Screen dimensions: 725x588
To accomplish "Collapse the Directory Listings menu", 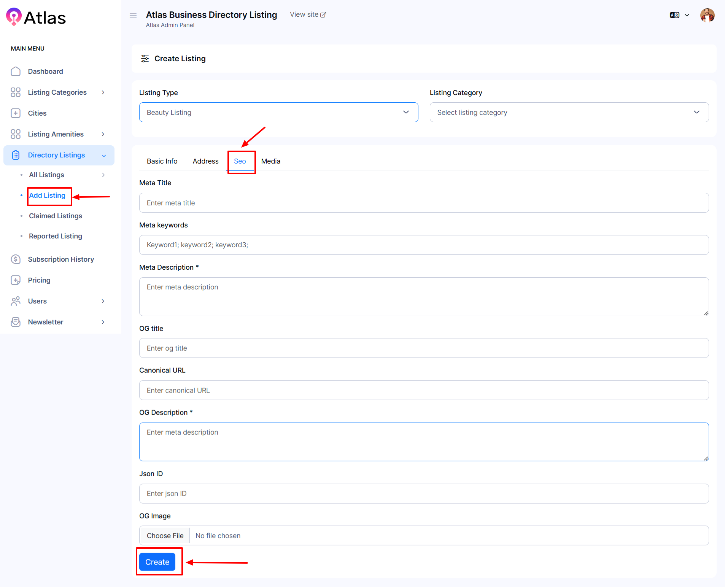I will [104, 155].
